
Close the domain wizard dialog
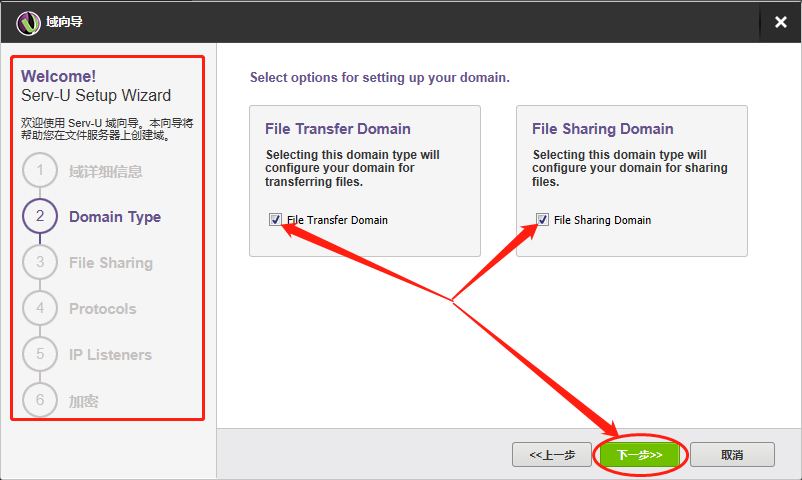pyautogui.click(x=781, y=22)
